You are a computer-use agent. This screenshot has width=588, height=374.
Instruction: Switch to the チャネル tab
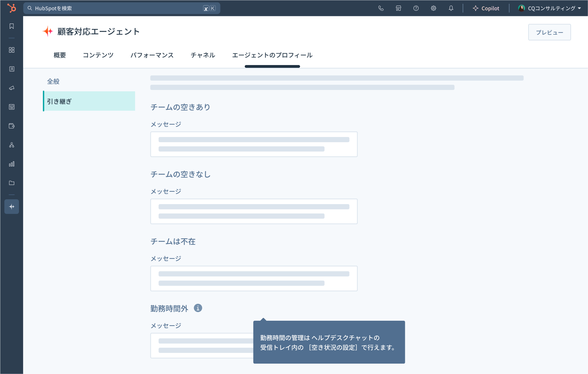pyautogui.click(x=203, y=55)
